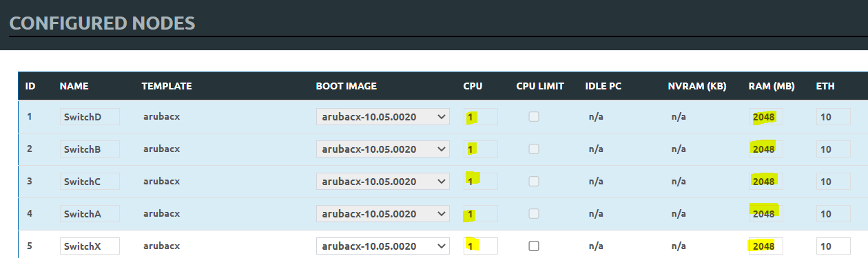The height and width of the screenshot is (258, 868).
Task: Click the NVRAM (KB) column header
Action: (697, 87)
